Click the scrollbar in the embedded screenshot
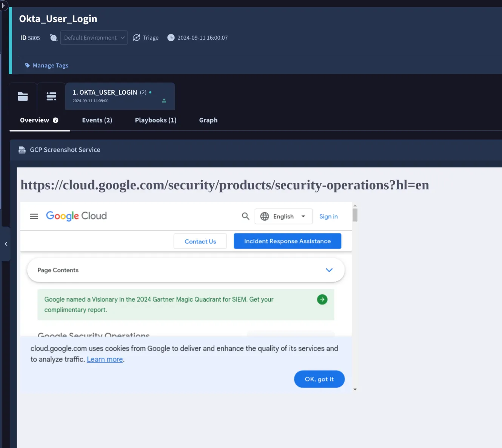The image size is (502, 448). pyautogui.click(x=355, y=215)
